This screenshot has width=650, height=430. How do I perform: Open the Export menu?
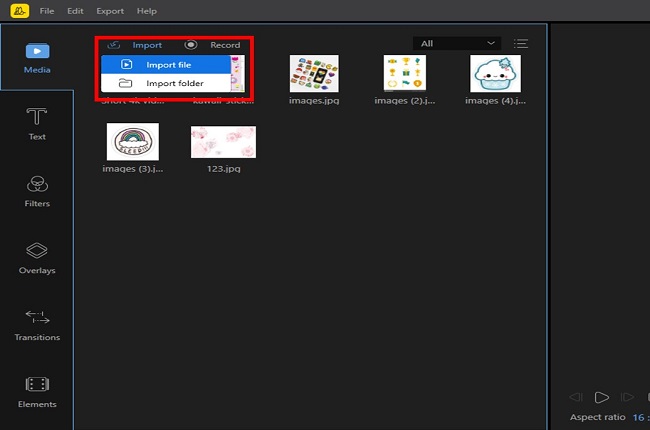pyautogui.click(x=110, y=11)
